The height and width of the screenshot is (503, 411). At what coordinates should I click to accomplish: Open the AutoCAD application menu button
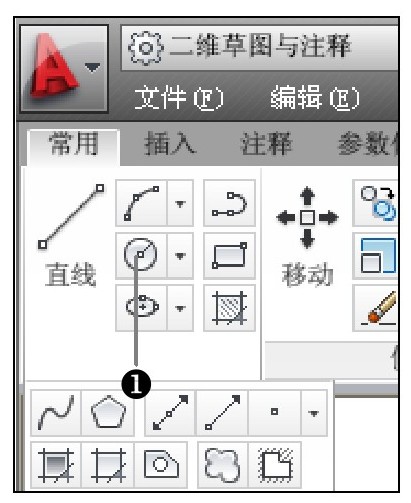click(x=64, y=68)
